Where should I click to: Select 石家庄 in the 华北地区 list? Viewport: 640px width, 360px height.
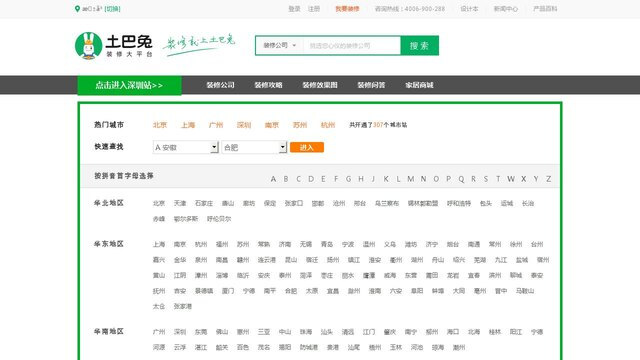204,203
